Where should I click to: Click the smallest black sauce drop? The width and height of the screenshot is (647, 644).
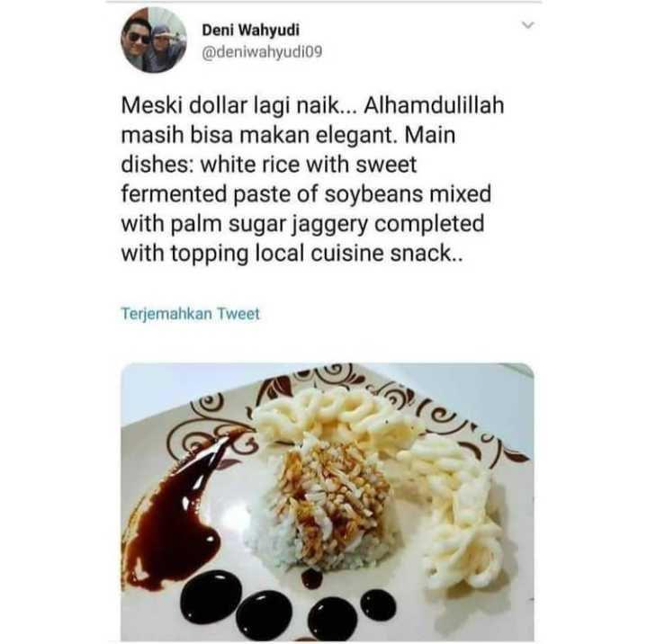pos(312,578)
